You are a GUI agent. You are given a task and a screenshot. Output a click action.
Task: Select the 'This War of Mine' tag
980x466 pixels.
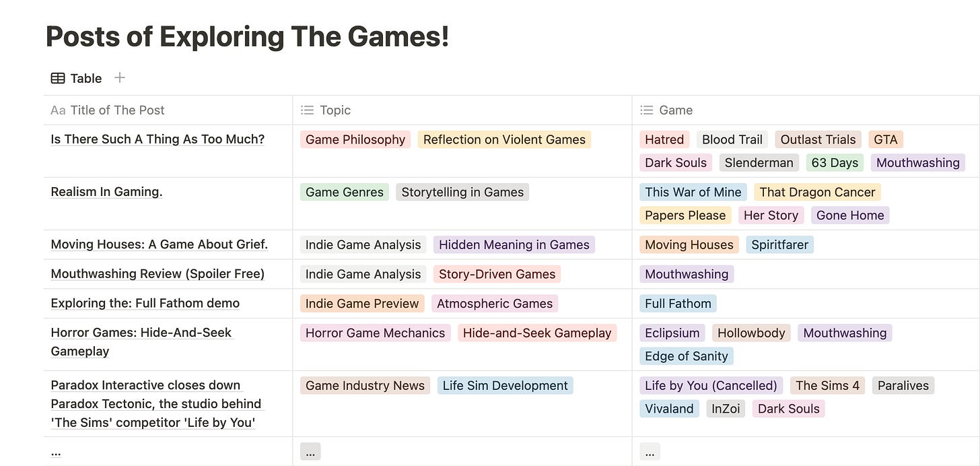click(x=693, y=192)
